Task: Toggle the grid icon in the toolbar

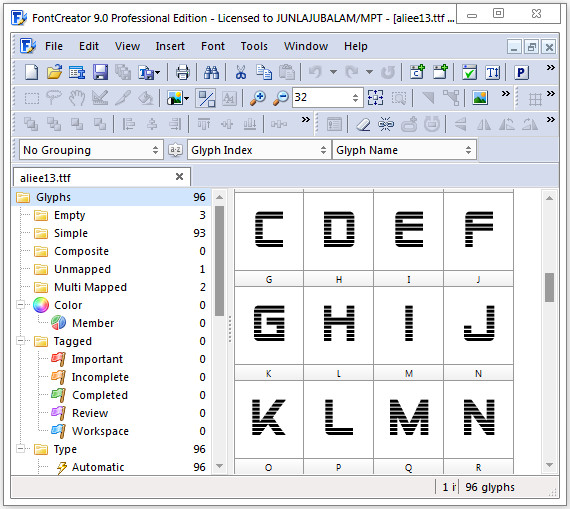Action: point(535,99)
